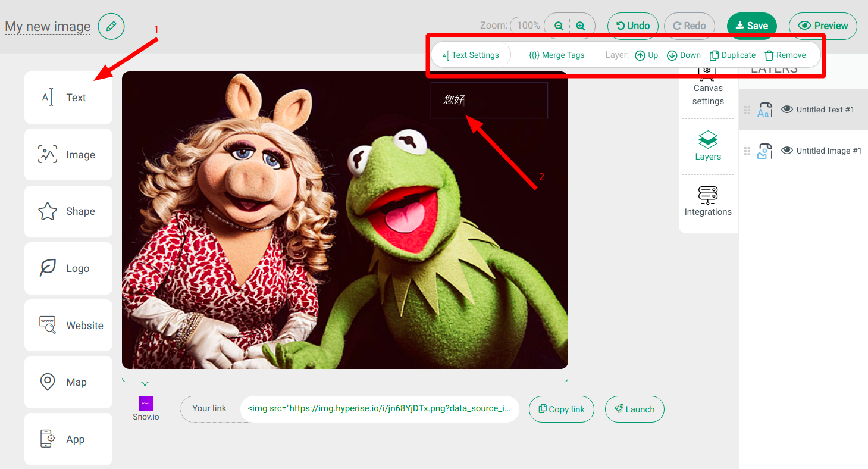Screen dimensions: 868x469
Task: Grab drag handle of Untitled Text #1
Action: [x=747, y=110]
